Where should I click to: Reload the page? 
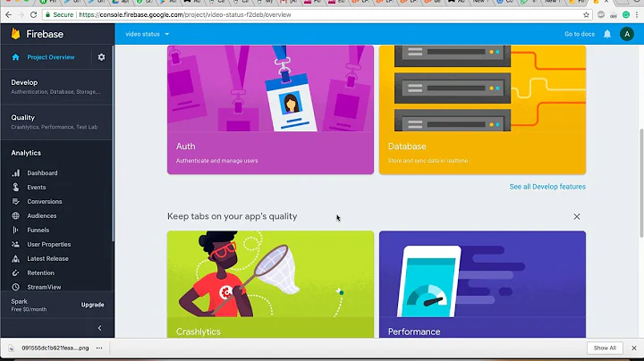[x=34, y=15]
